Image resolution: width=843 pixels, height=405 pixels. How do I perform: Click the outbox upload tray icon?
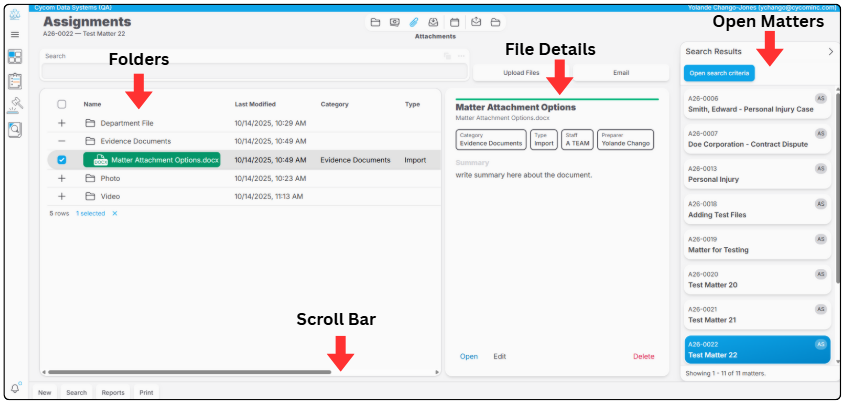[476, 23]
